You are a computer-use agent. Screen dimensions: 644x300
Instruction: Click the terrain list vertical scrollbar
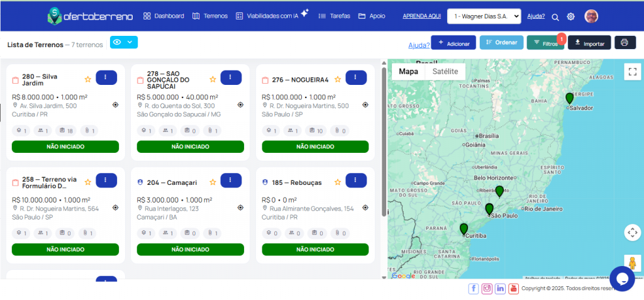tap(384, 142)
